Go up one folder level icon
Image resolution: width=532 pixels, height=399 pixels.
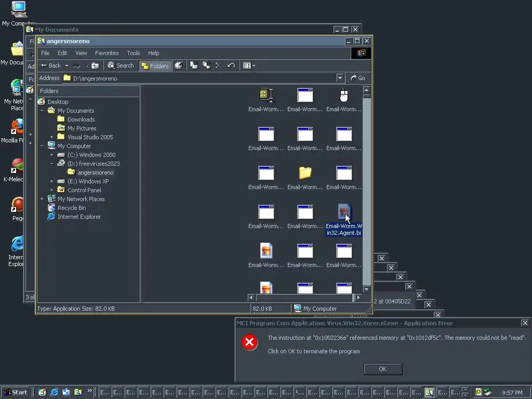tap(96, 66)
